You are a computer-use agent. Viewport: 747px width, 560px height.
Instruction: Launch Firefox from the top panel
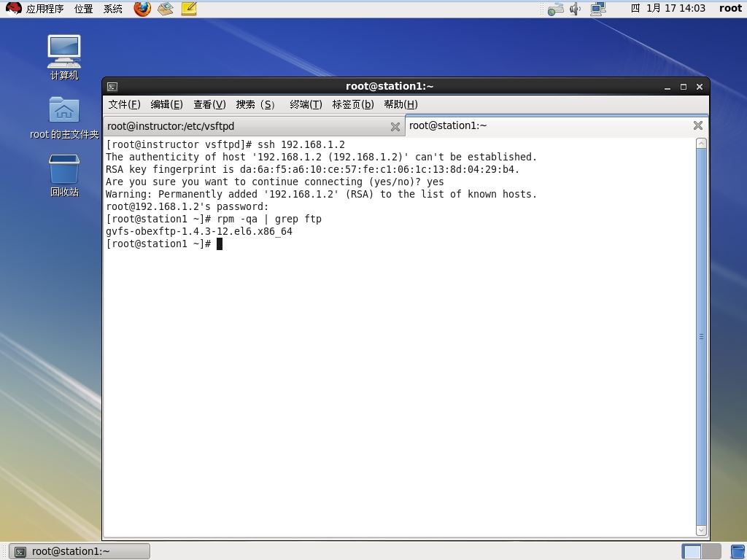142,8
